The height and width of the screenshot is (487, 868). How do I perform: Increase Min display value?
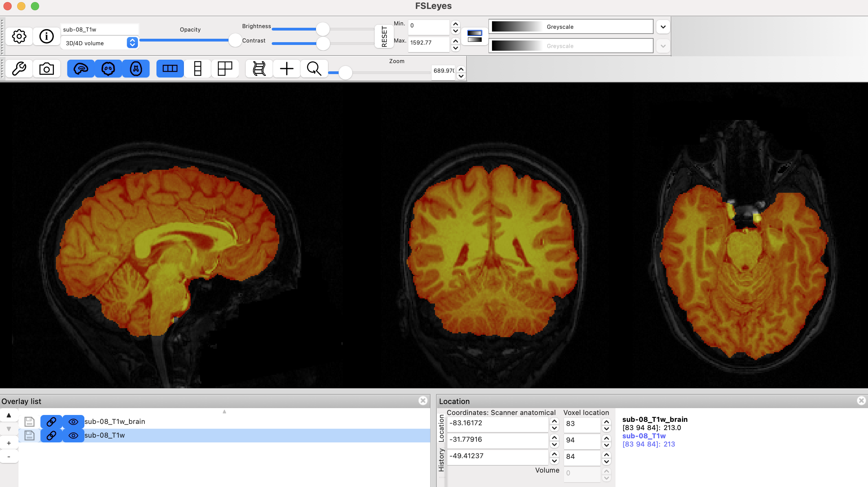click(456, 24)
